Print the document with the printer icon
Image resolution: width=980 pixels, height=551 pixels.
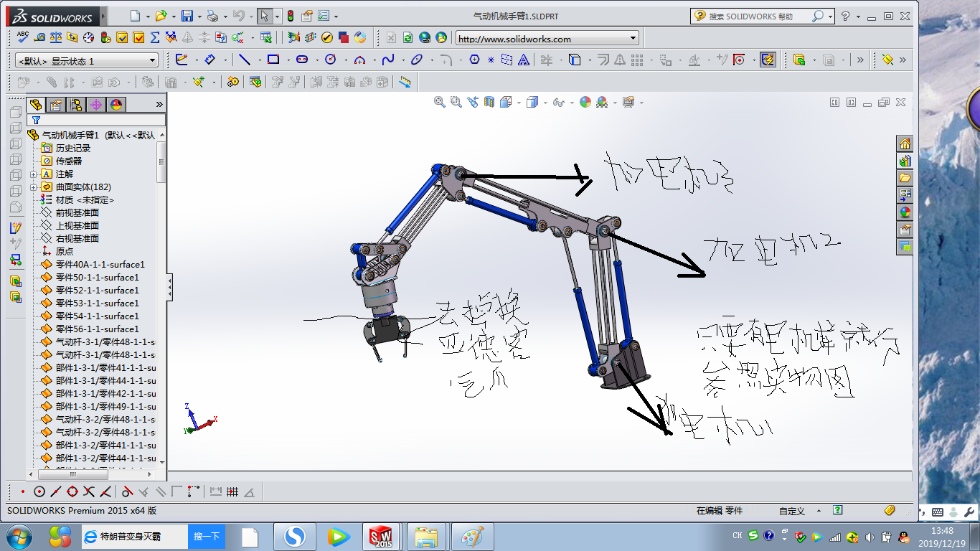pyautogui.click(x=212, y=16)
